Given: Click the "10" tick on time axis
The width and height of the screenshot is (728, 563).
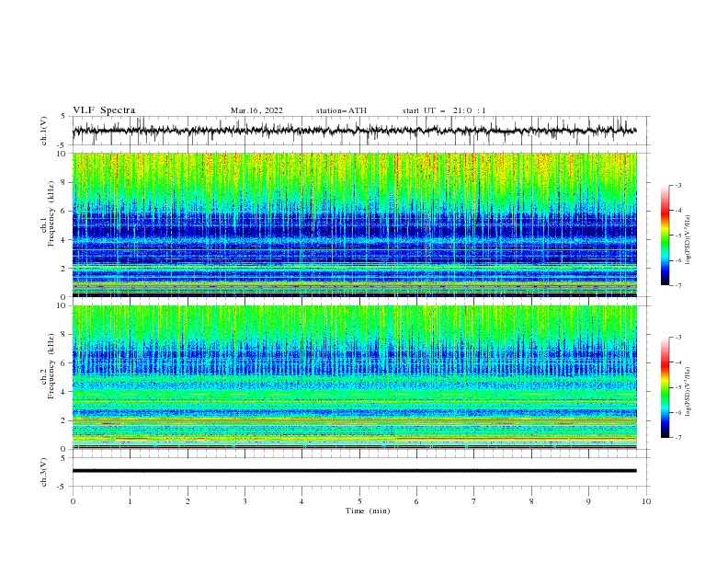Looking at the screenshot, I should tap(646, 501).
